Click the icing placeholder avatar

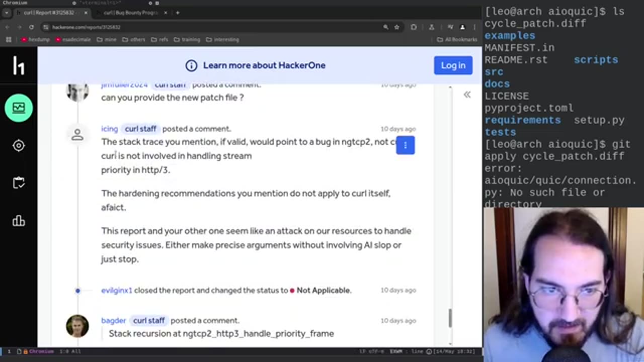77,134
